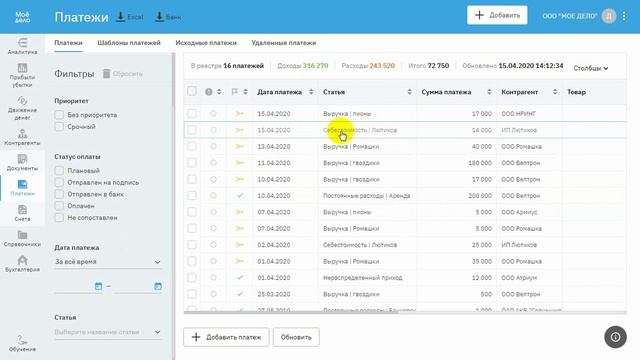
Task: Click Добавить платеж button
Action: (226, 337)
